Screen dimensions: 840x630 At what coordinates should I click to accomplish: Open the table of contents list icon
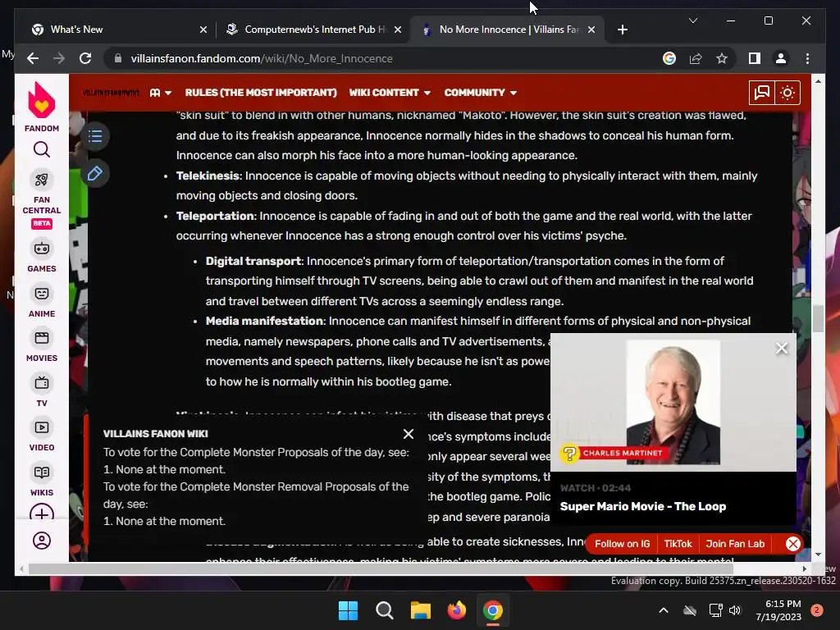click(95, 136)
